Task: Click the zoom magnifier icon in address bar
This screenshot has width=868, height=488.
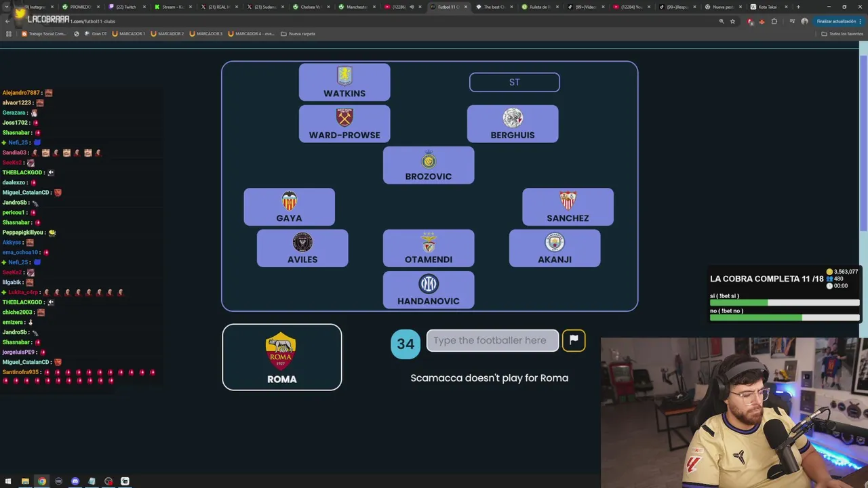Action: click(x=722, y=21)
